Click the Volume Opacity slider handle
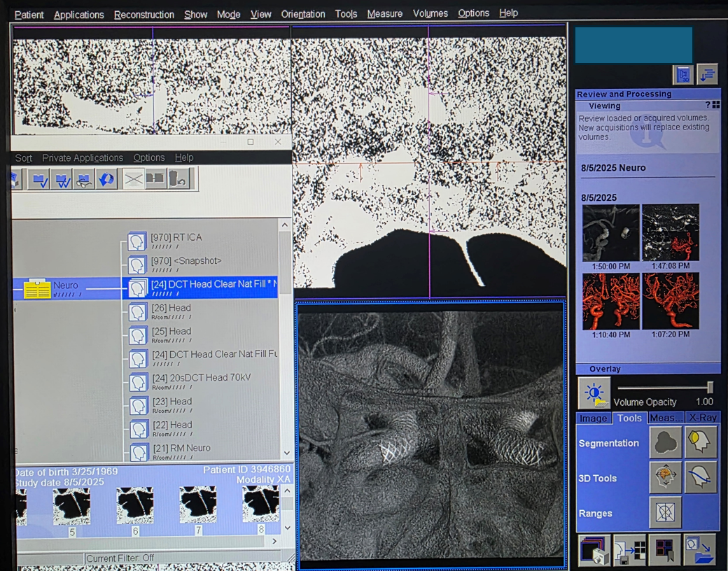The height and width of the screenshot is (571, 728). point(710,388)
